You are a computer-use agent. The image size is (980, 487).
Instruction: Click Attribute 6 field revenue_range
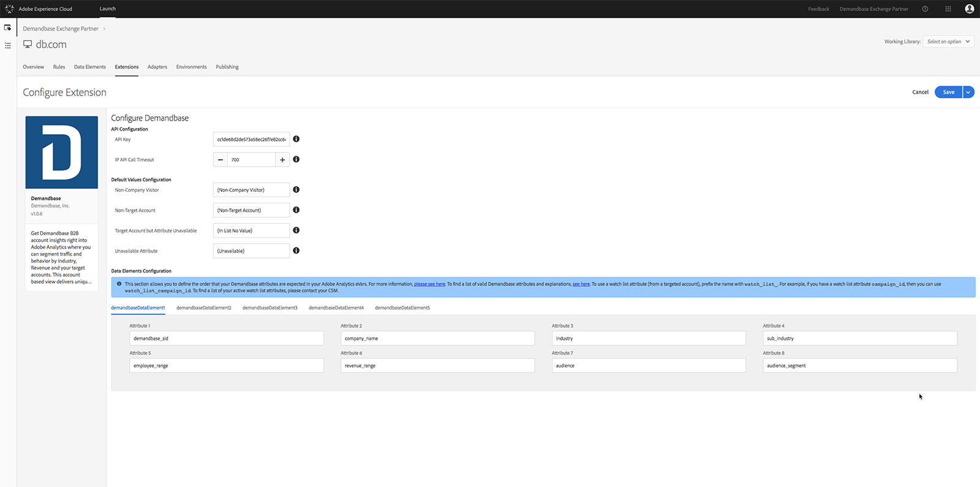tap(437, 365)
